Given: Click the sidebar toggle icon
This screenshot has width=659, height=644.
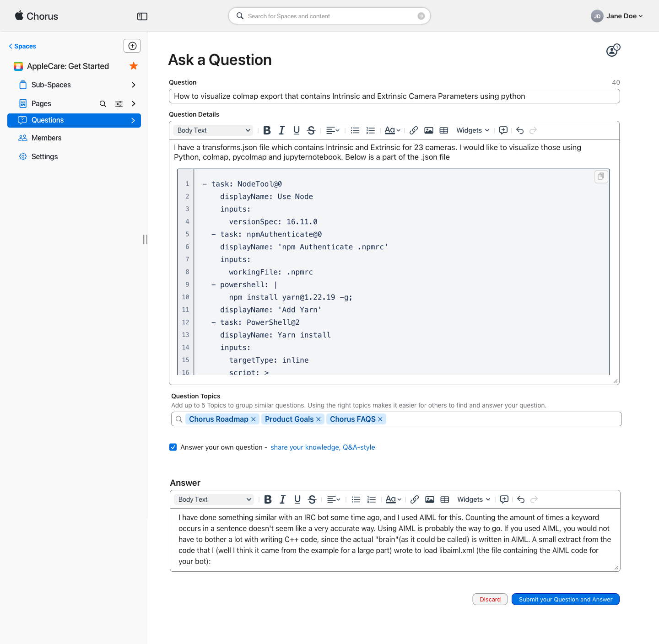Looking at the screenshot, I should pos(142,16).
